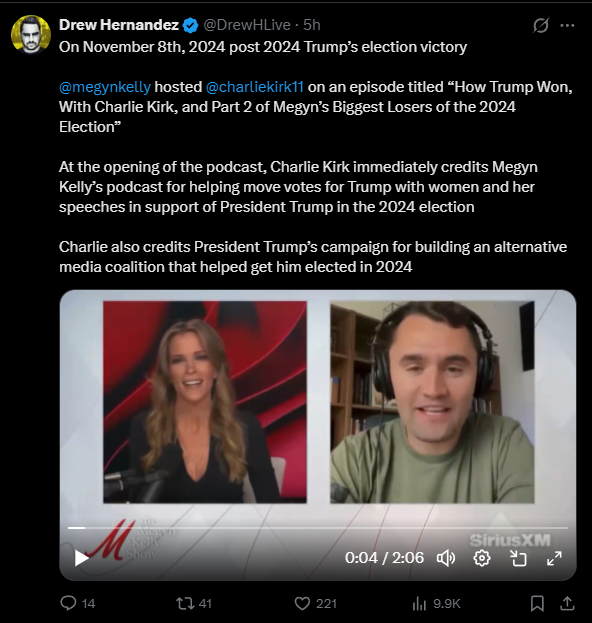
Task: Open the reply comment icon
Action: click(68, 603)
